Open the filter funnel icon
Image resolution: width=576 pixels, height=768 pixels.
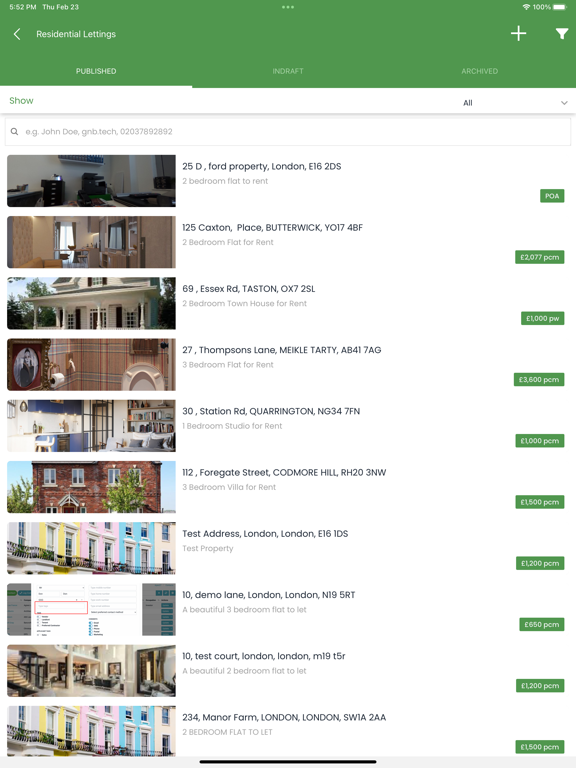point(562,34)
